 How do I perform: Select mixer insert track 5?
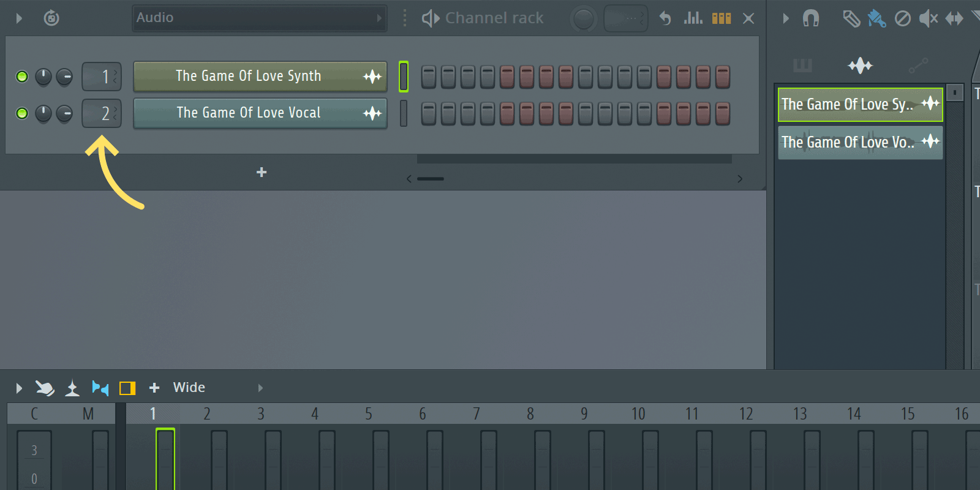click(369, 414)
